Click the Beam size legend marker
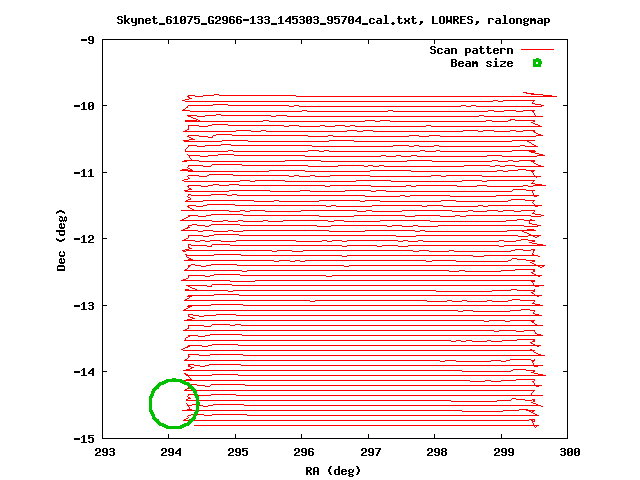Screen dimensions: 640x480 tap(537, 63)
